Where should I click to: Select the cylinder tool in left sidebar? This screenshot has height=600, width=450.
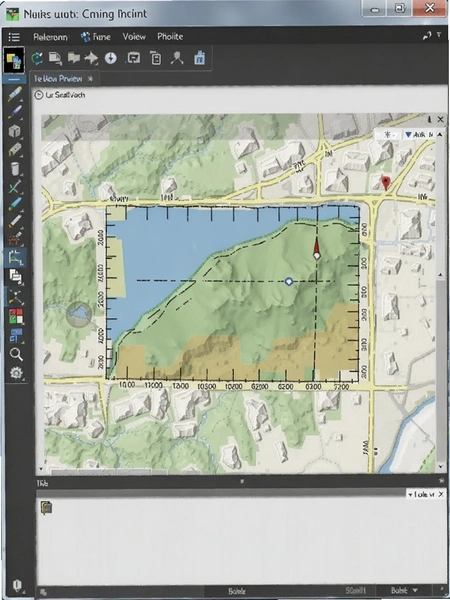coord(15,168)
